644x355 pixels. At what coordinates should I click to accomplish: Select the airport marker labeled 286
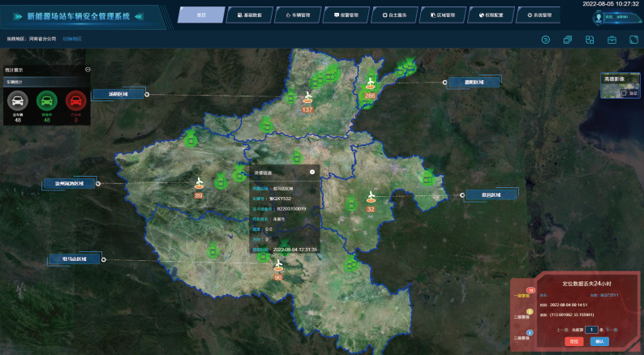pos(370,84)
